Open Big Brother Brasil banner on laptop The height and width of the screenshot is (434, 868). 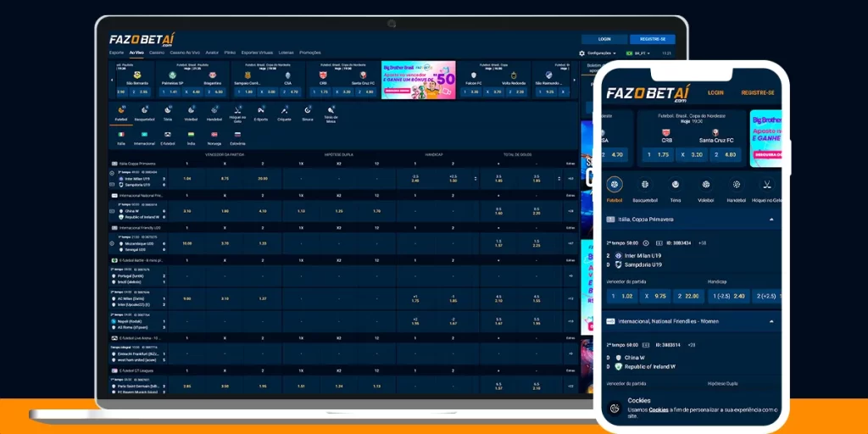tap(419, 81)
